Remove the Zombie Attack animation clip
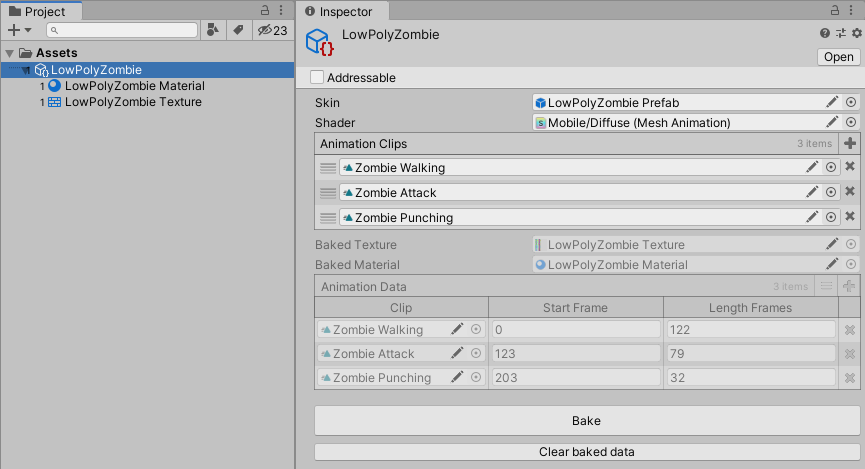The width and height of the screenshot is (865, 469). coord(850,191)
